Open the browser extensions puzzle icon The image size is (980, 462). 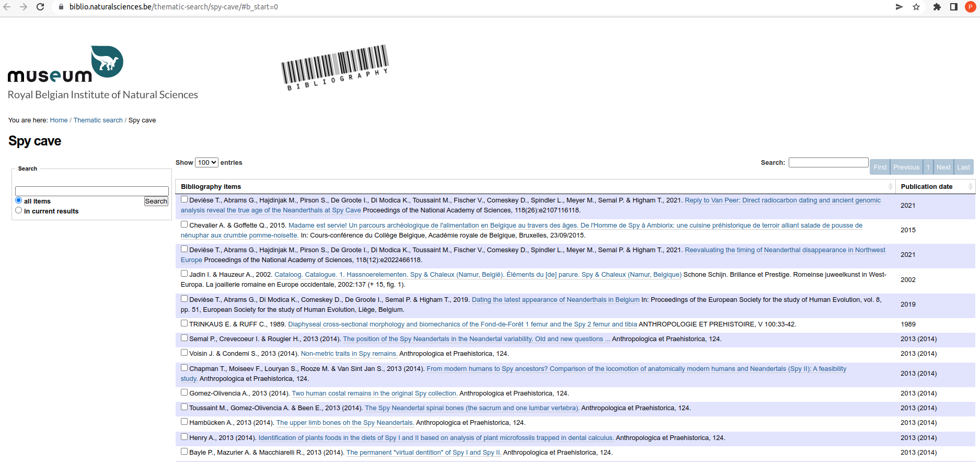pyautogui.click(x=937, y=7)
